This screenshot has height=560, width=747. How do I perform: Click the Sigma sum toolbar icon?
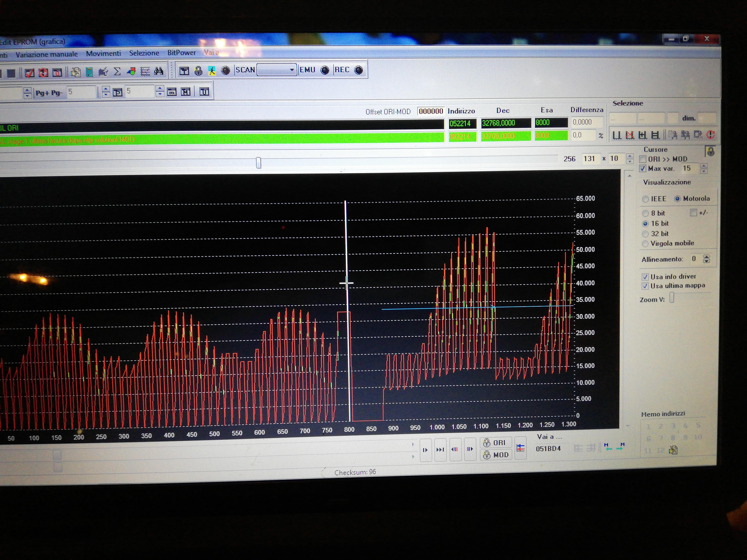pyautogui.click(x=117, y=72)
